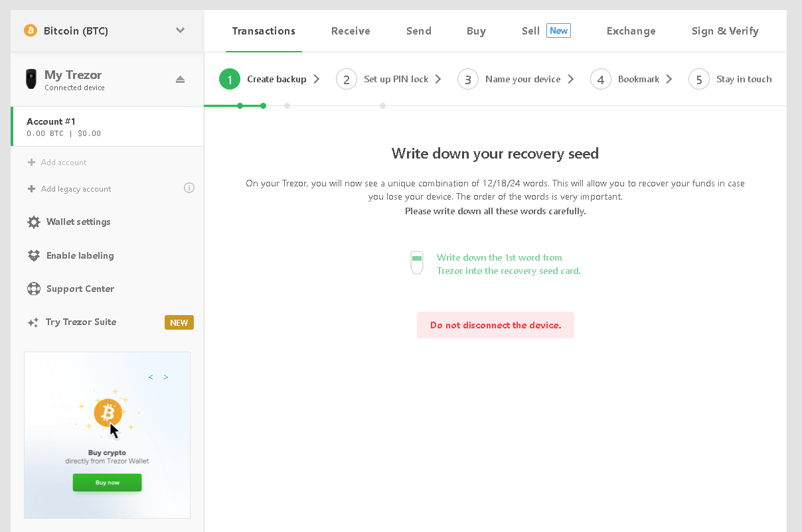Click the plus icon beside Add legacy account

[x=31, y=189]
